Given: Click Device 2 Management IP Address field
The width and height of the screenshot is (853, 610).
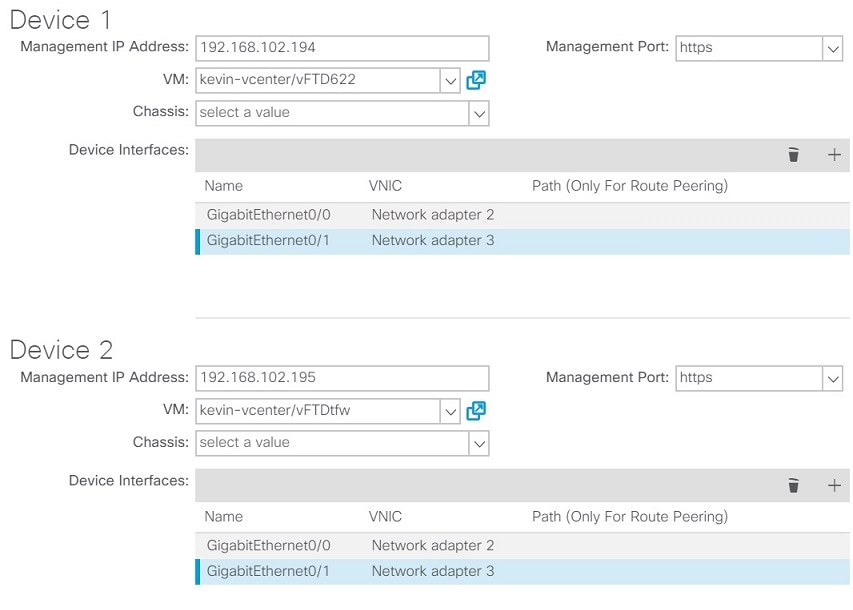Looking at the screenshot, I should pos(342,379).
